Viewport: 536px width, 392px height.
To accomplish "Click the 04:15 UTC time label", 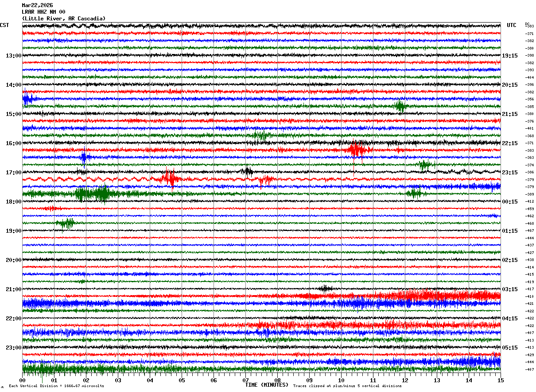I will tap(510, 319).
